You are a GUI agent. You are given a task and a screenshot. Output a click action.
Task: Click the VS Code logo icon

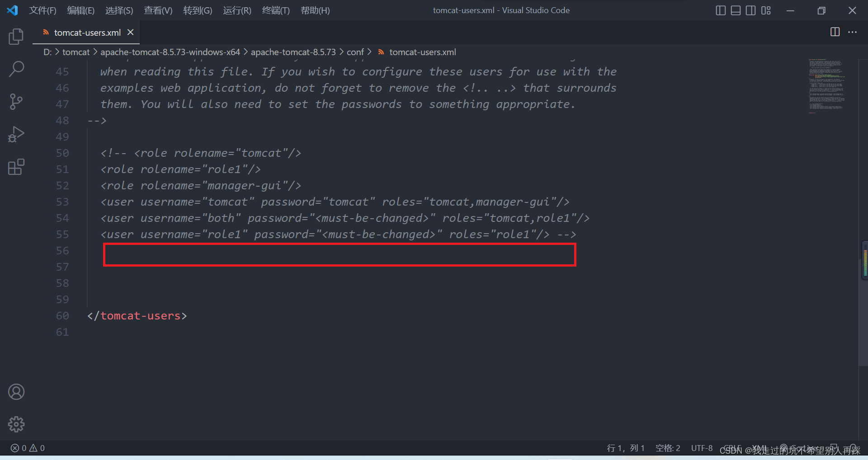12,10
